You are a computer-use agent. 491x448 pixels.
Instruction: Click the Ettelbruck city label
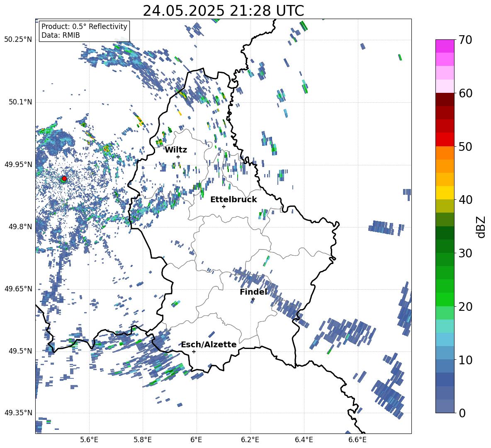233,200
